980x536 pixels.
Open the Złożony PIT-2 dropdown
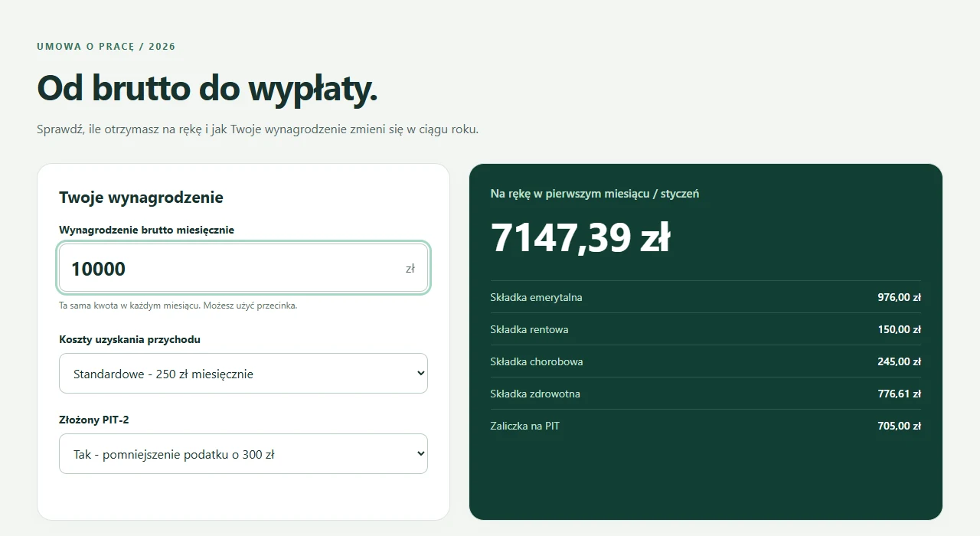point(243,454)
